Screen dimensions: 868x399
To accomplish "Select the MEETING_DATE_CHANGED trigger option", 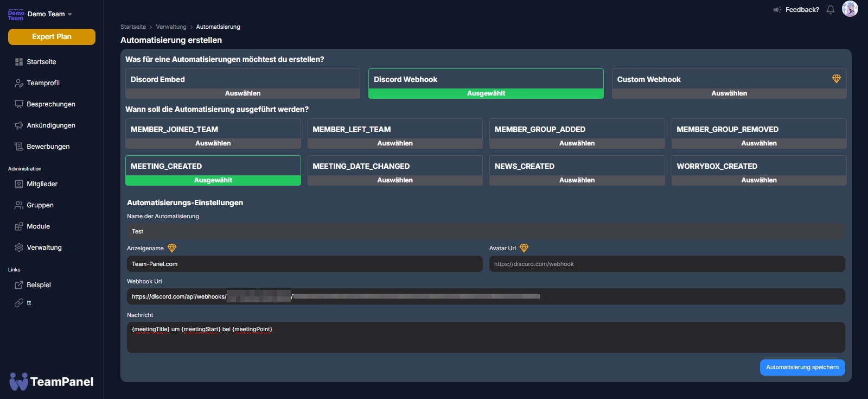I will tap(394, 180).
